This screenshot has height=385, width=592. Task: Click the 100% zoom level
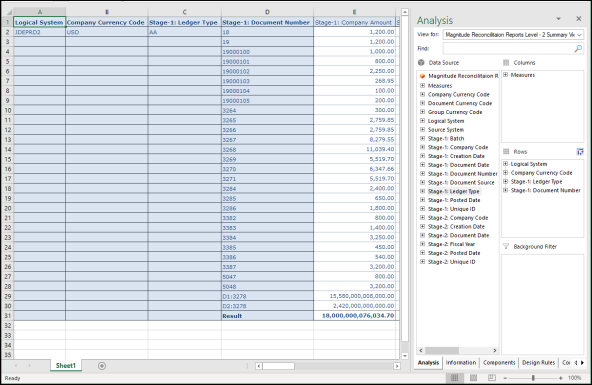click(575, 378)
